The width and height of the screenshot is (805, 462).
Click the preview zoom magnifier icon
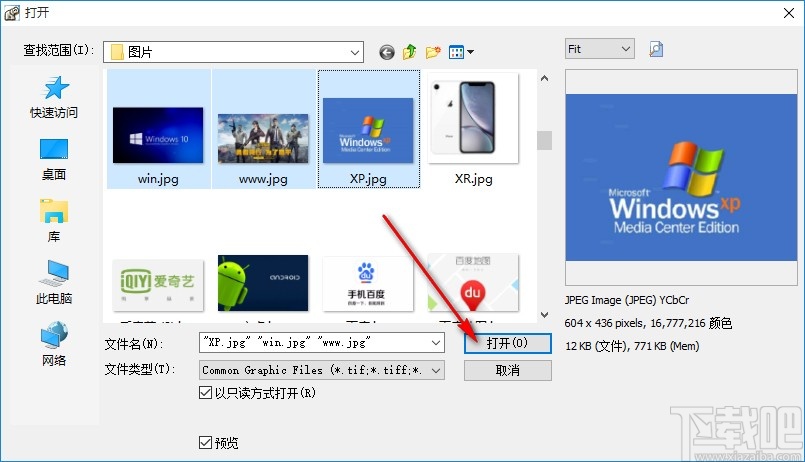656,49
